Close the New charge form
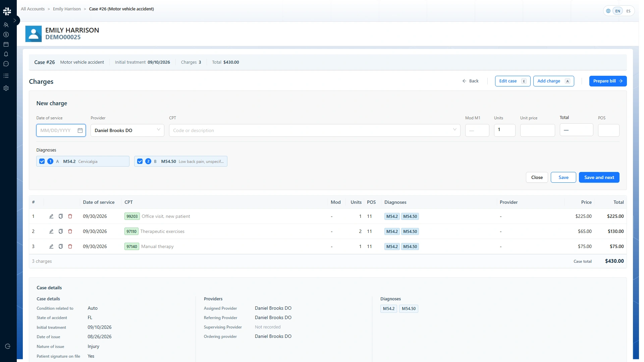This screenshot has width=644, height=362. (x=537, y=177)
